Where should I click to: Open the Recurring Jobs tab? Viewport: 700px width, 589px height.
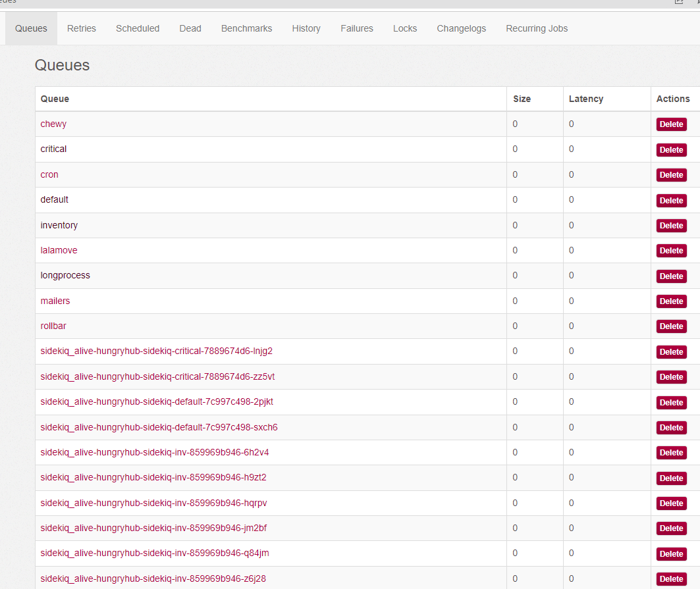(537, 28)
